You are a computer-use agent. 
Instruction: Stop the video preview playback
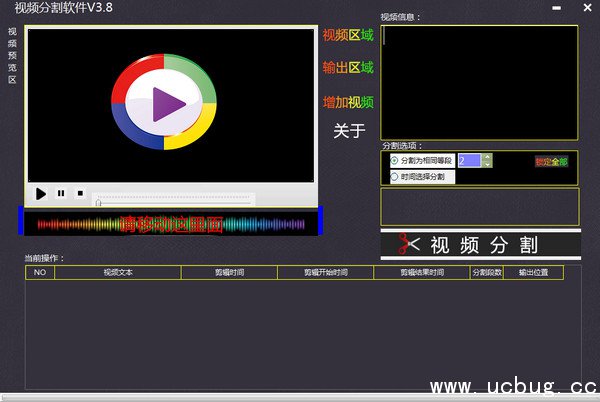click(x=80, y=193)
